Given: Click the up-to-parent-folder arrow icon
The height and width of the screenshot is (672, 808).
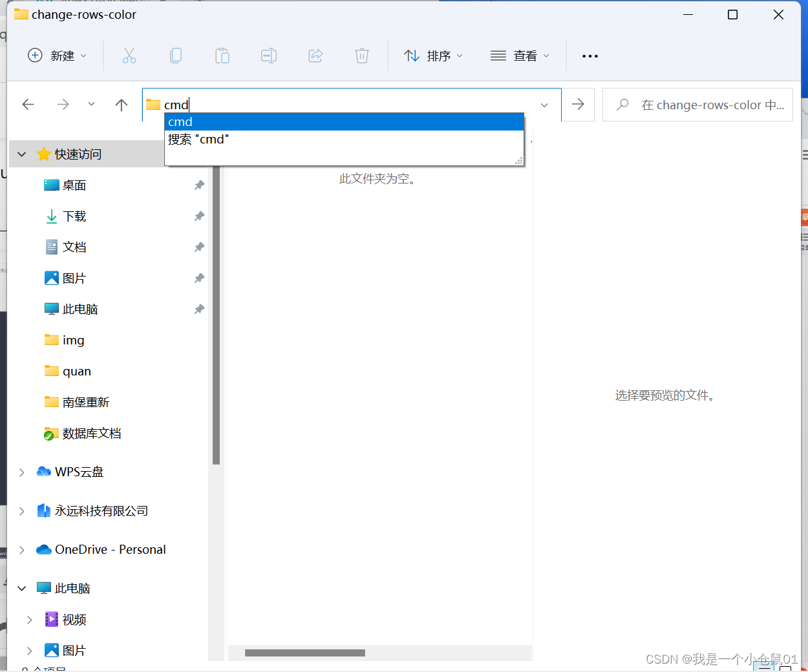Looking at the screenshot, I should [x=121, y=104].
